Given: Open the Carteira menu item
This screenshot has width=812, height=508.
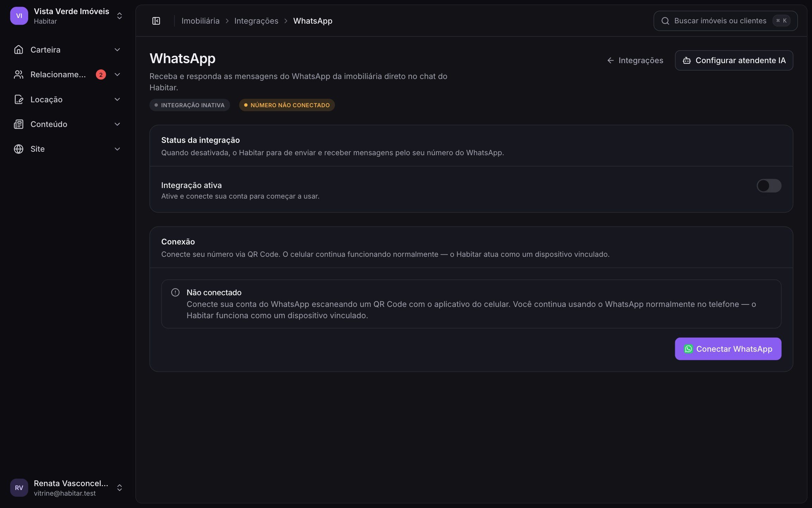Looking at the screenshot, I should (x=67, y=50).
